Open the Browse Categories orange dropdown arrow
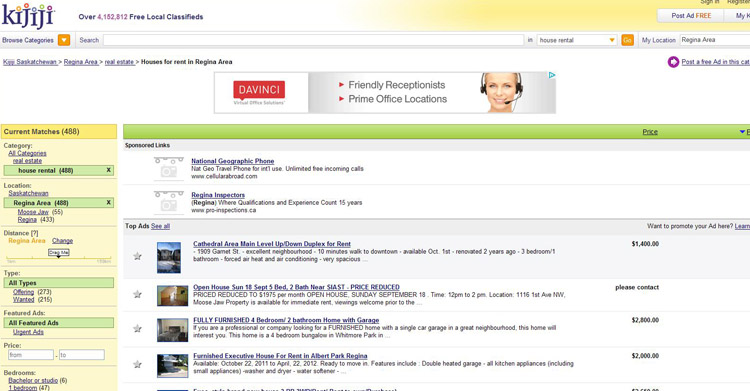750x391 pixels. pos(64,40)
